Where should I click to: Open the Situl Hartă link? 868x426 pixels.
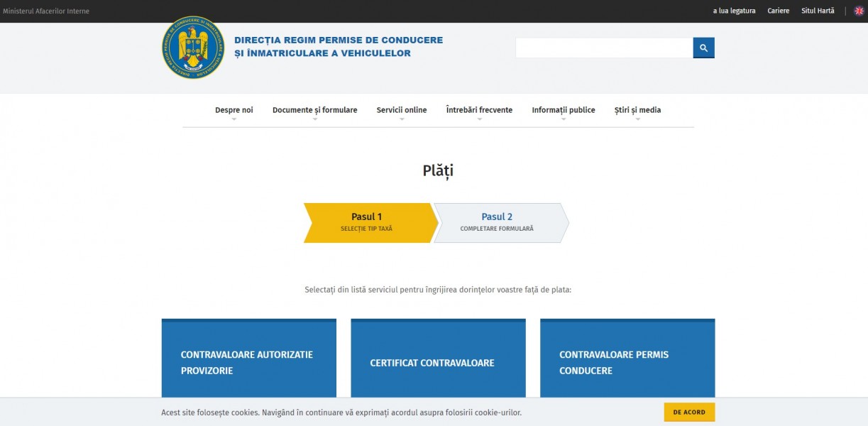tap(818, 11)
